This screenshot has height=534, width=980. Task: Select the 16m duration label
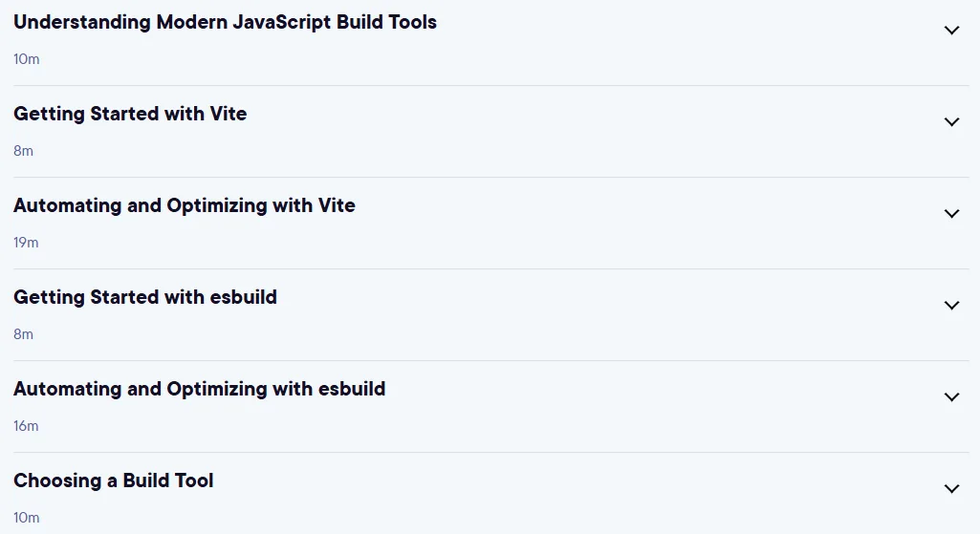click(x=26, y=427)
